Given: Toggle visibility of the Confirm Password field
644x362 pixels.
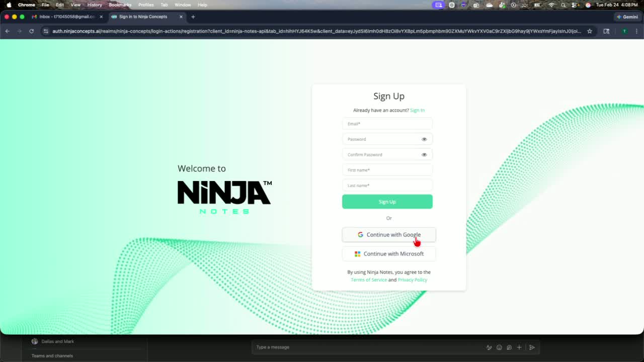Looking at the screenshot, I should (424, 155).
